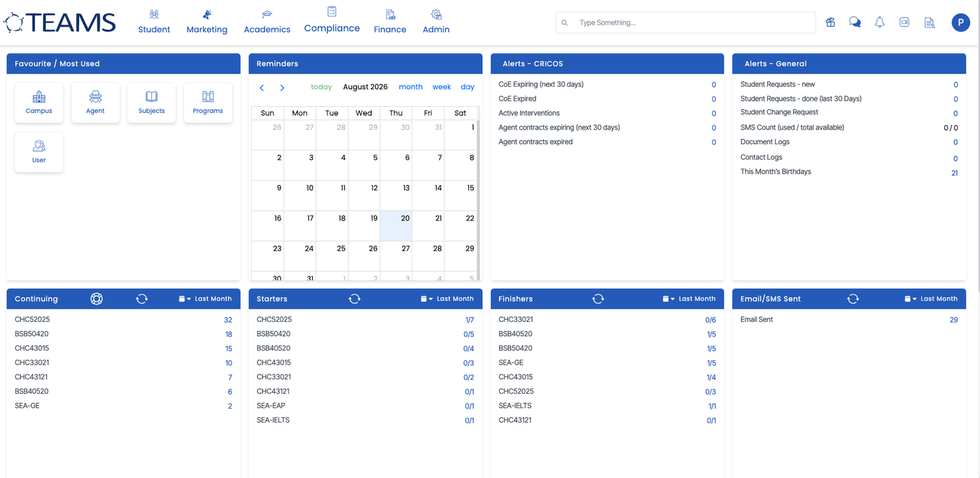Open the Finance menu
The image size is (980, 478).
tap(390, 22)
